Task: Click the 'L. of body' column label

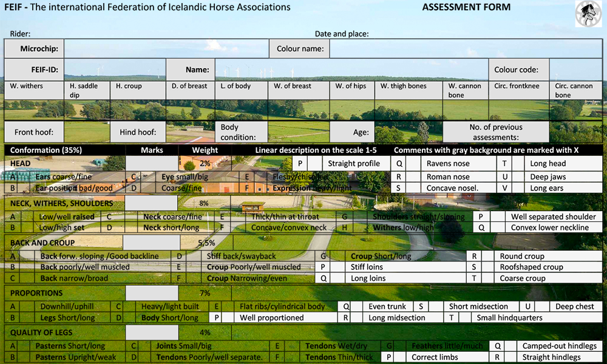Action: [x=236, y=86]
